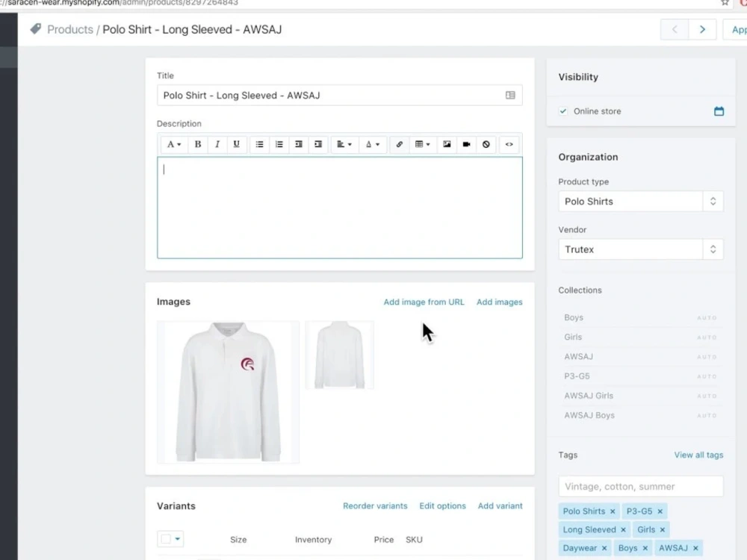Viewport: 747px width, 560px height.
Task: Select the front polo shirt image
Action: pyautogui.click(x=228, y=392)
